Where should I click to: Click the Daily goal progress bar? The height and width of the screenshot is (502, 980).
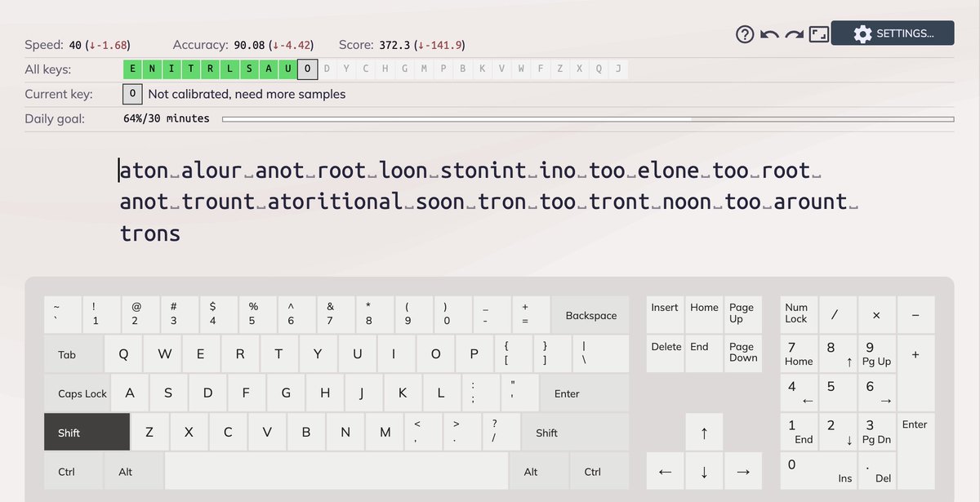587,119
